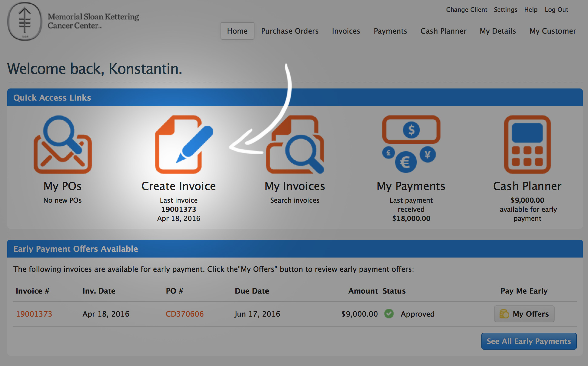Open the My Details tab

[498, 31]
